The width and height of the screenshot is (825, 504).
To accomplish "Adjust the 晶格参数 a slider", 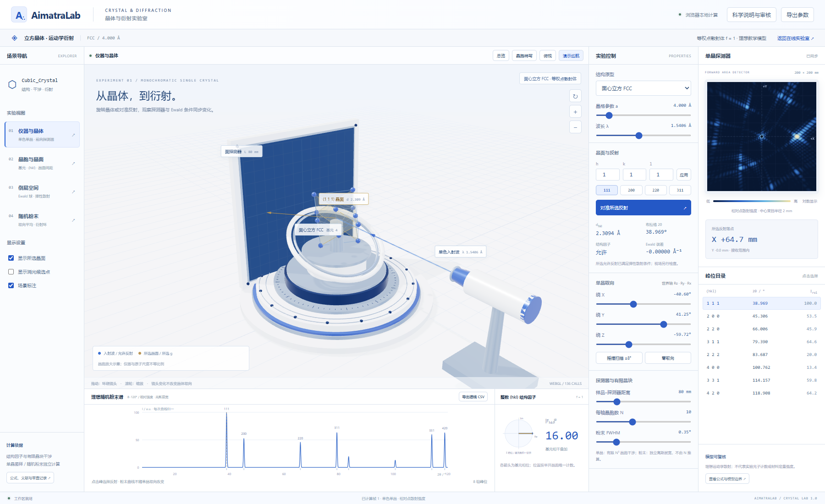I will tap(643, 115).
